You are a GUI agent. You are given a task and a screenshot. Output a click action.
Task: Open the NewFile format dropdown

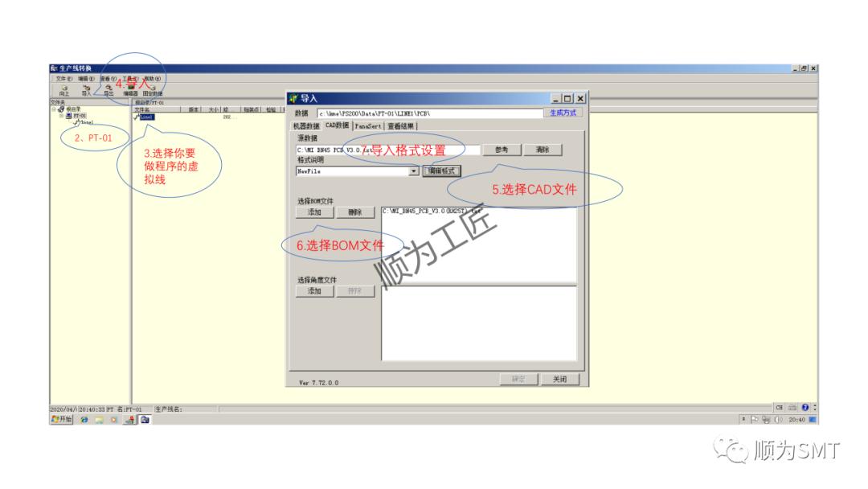[414, 171]
